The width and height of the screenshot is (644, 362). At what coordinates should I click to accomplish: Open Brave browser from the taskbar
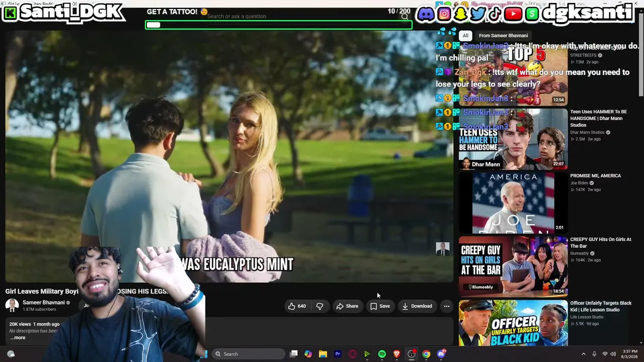tap(397, 354)
